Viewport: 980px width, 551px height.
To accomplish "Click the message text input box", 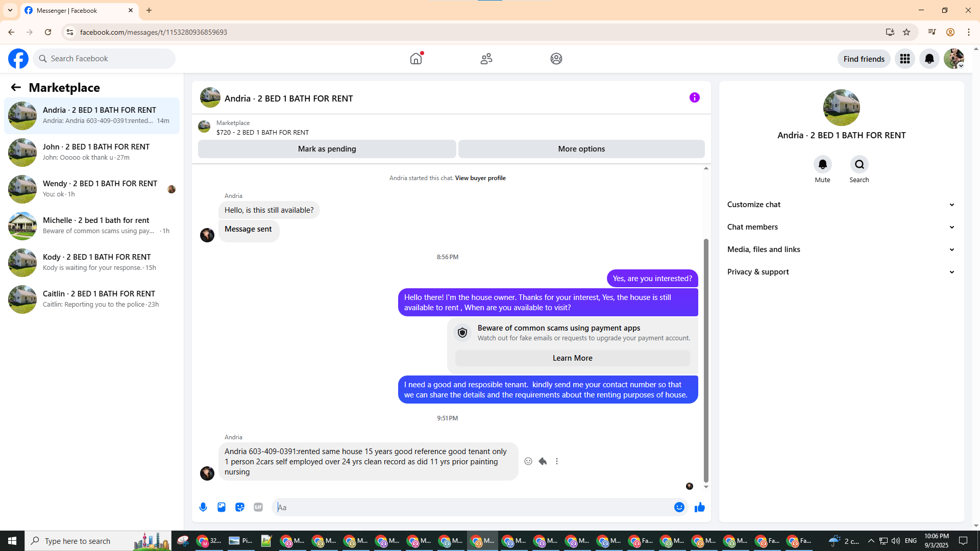I will (x=473, y=507).
